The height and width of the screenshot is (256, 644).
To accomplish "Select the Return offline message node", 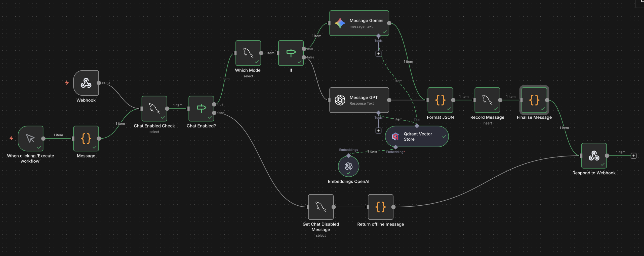I will (x=380, y=207).
